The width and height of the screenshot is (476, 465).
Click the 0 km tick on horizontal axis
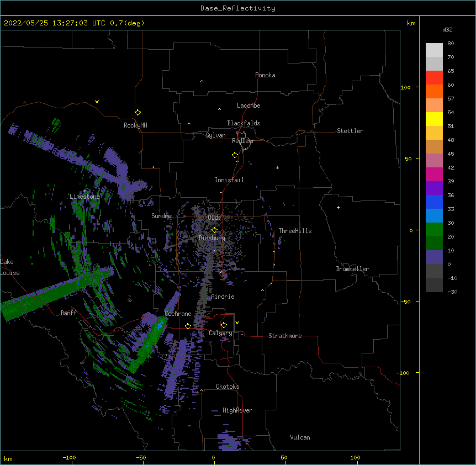point(213,457)
